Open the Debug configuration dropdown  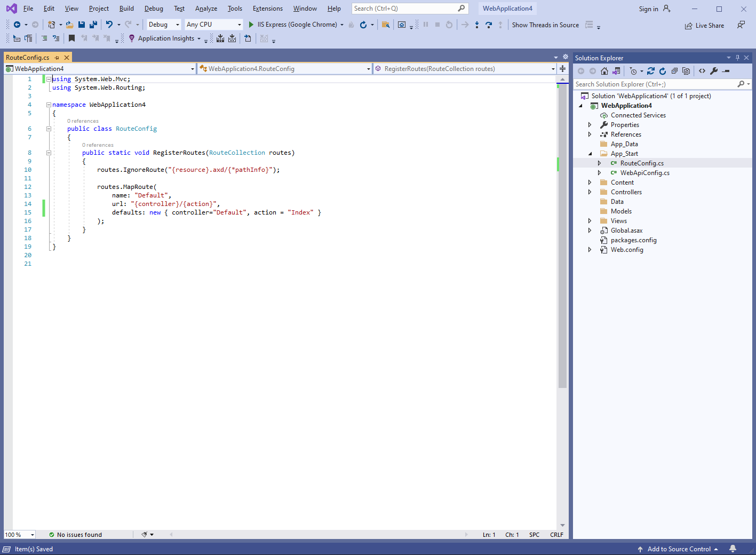[x=164, y=25]
